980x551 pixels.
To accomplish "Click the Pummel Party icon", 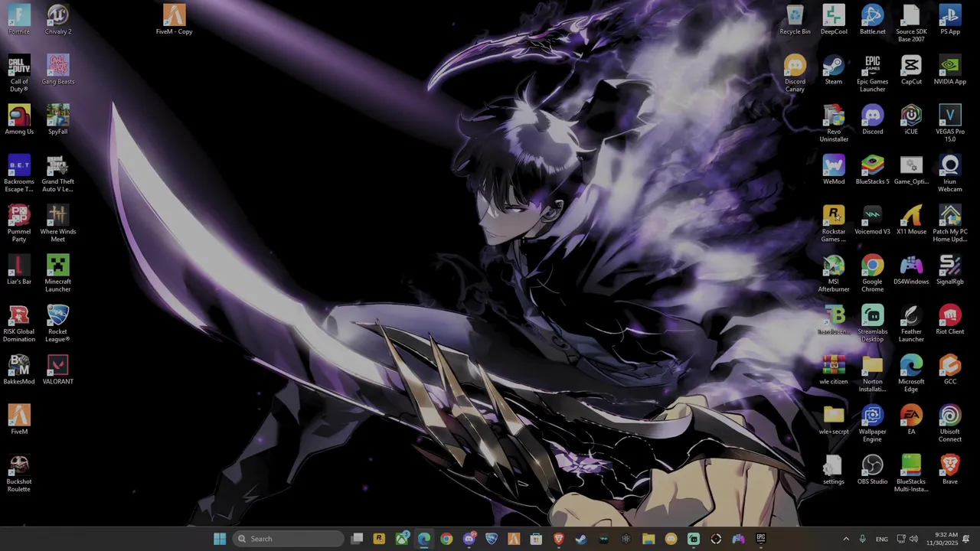I will click(19, 223).
